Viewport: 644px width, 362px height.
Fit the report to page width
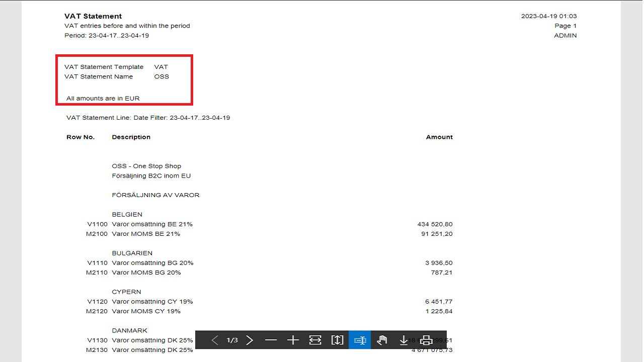tap(315, 340)
